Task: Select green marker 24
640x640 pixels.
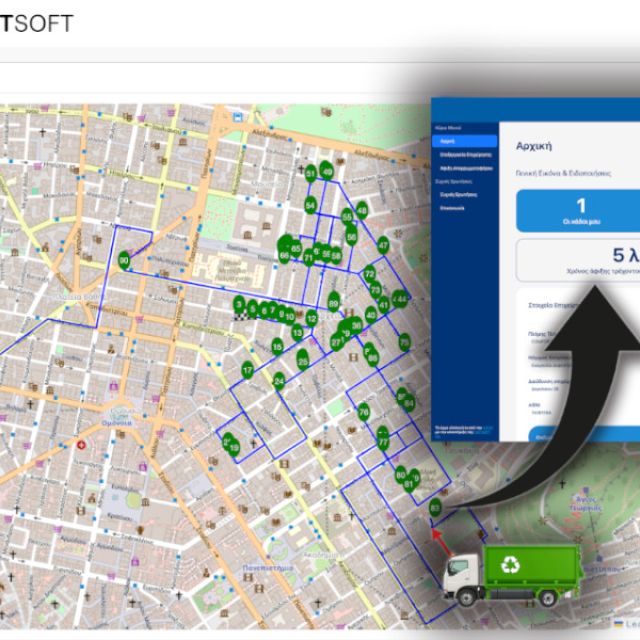Action: coord(279,380)
